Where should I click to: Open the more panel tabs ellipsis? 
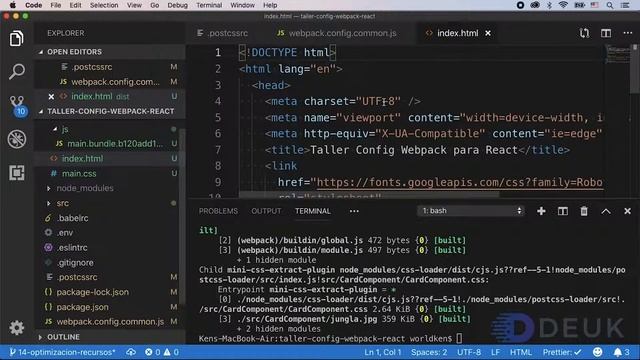coord(354,211)
